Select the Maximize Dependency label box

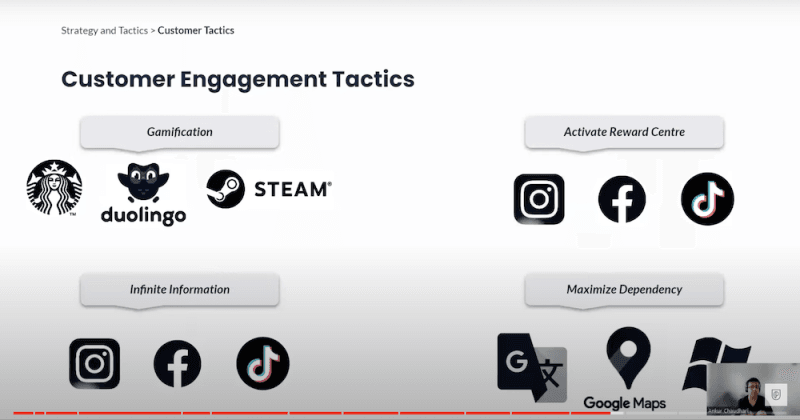[624, 290]
